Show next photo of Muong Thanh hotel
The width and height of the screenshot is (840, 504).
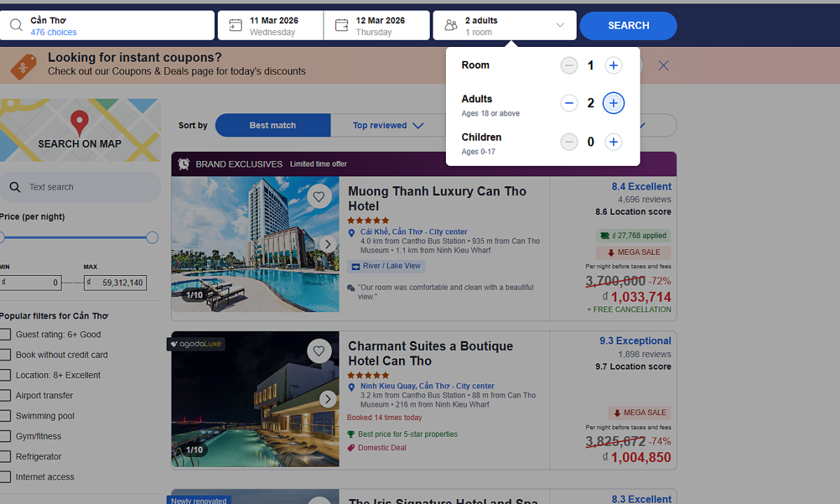click(328, 244)
